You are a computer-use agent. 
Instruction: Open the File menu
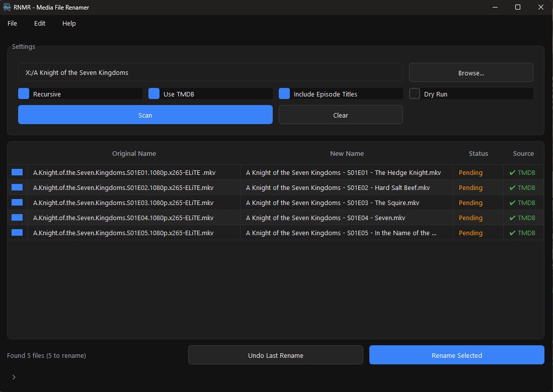point(12,23)
